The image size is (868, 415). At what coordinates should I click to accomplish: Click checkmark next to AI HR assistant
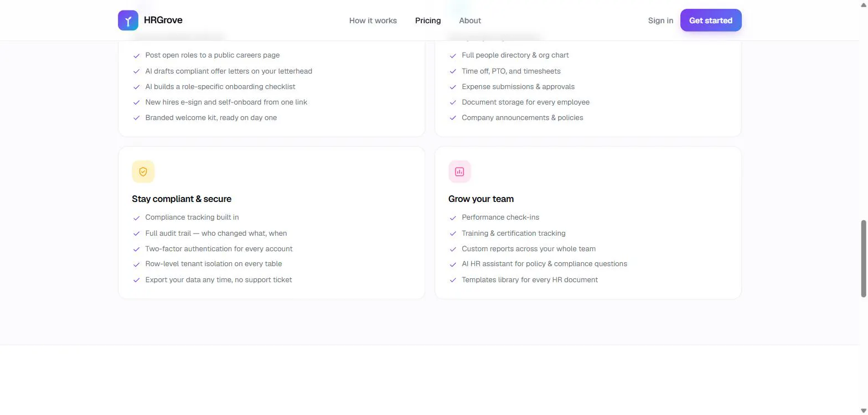pos(453,264)
